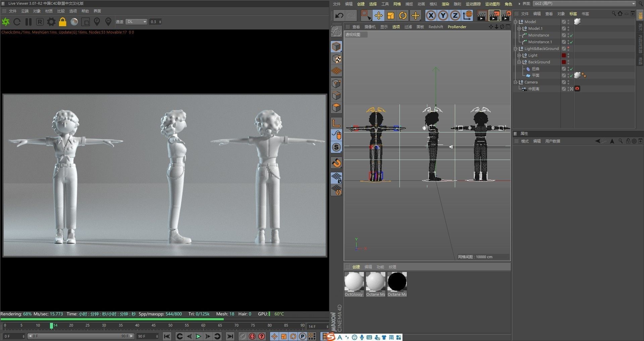Open Octane render settings gear

click(x=51, y=22)
